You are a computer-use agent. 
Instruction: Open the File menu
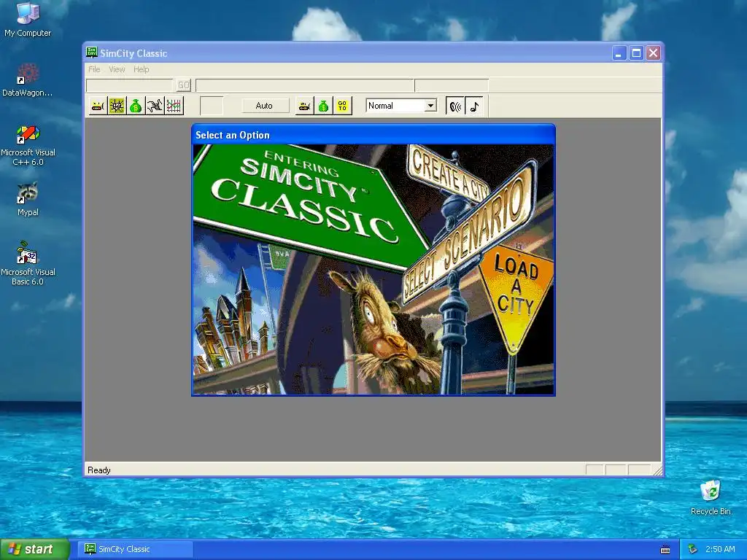click(94, 69)
